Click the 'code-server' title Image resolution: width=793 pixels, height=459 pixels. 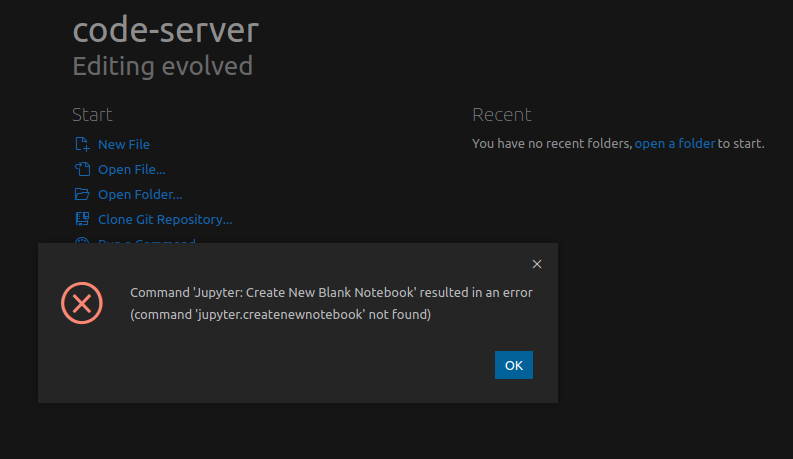(166, 30)
